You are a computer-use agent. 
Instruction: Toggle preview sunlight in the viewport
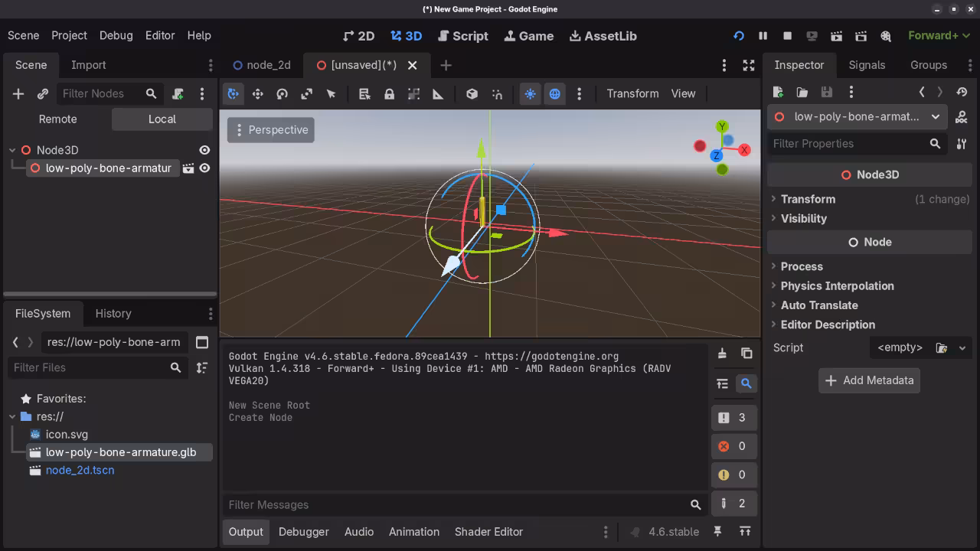531,93
